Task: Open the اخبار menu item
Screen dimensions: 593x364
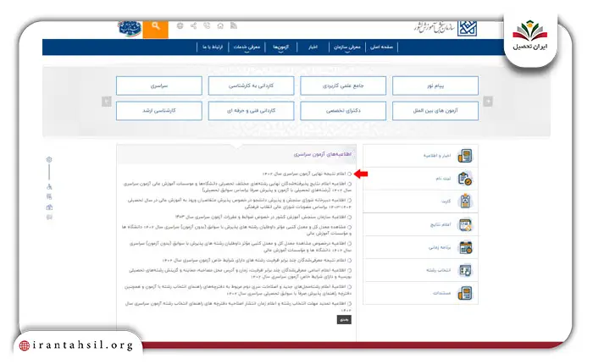Action: [x=313, y=47]
